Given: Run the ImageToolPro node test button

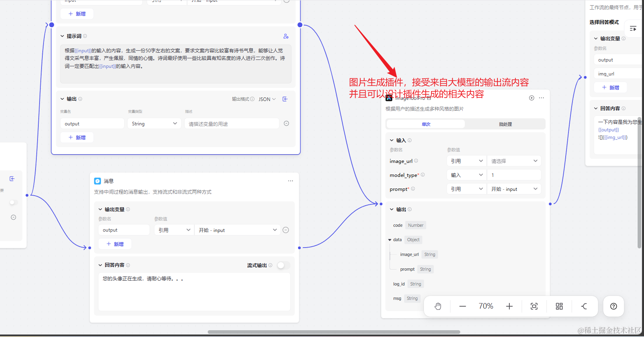Looking at the screenshot, I should click(532, 98).
